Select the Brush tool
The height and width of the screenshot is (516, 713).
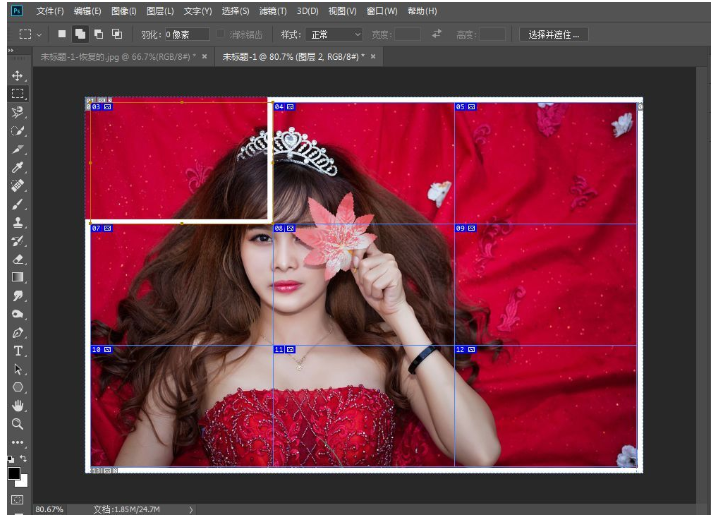point(18,204)
